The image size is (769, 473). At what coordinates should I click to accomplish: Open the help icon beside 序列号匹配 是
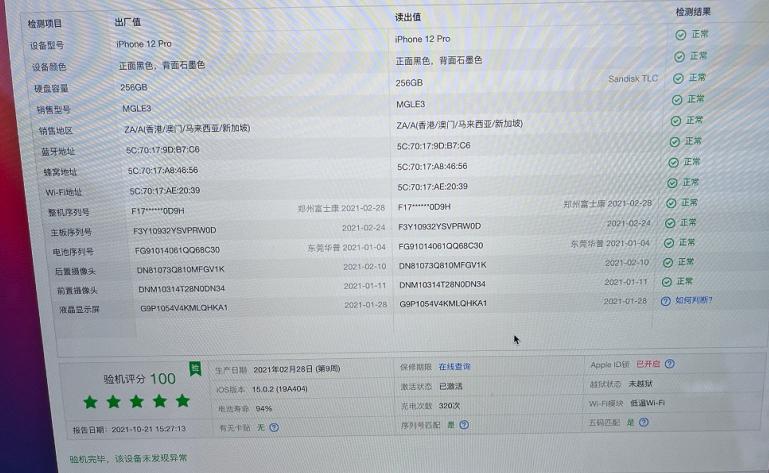(464, 425)
